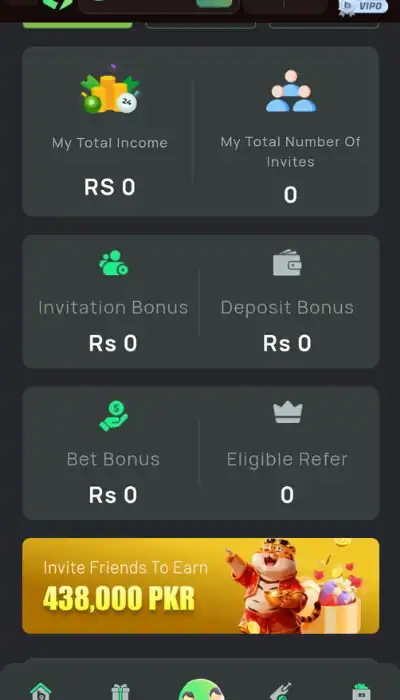The width and height of the screenshot is (400, 700).
Task: Select the active green-underlined tab
Action: click(x=78, y=25)
